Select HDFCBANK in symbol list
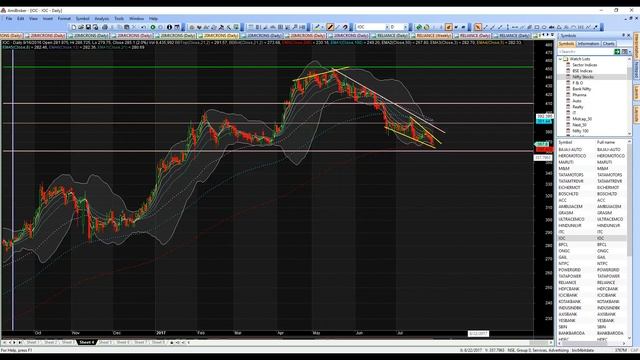 tap(569, 289)
